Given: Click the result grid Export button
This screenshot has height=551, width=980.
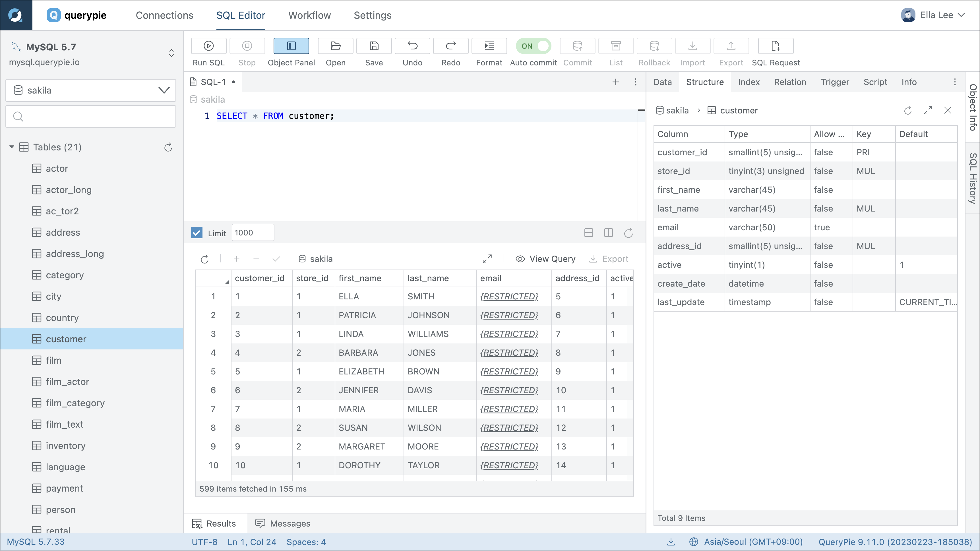Looking at the screenshot, I should tap(609, 259).
